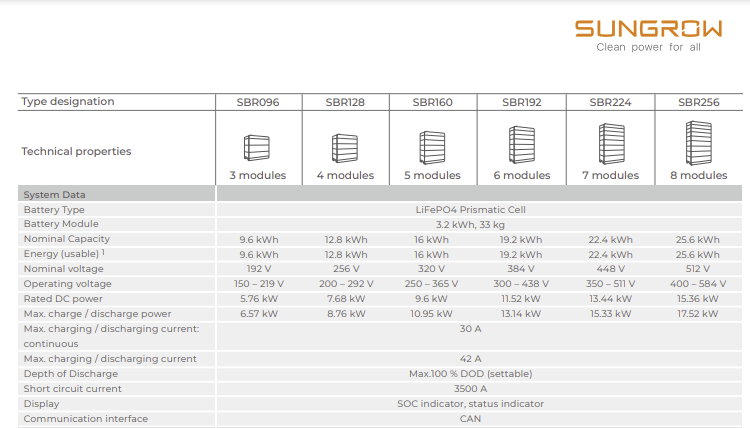750x428 pixels.
Task: Click the SBR224 7-module battery icon
Action: click(611, 144)
